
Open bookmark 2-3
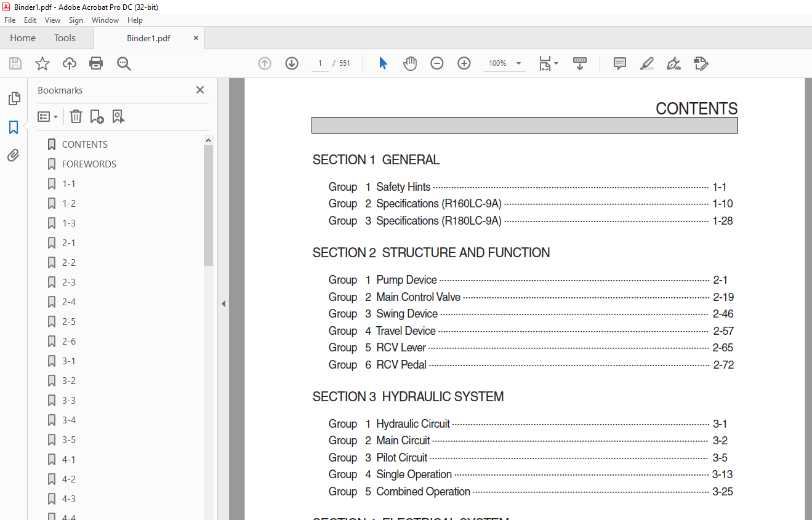(69, 282)
